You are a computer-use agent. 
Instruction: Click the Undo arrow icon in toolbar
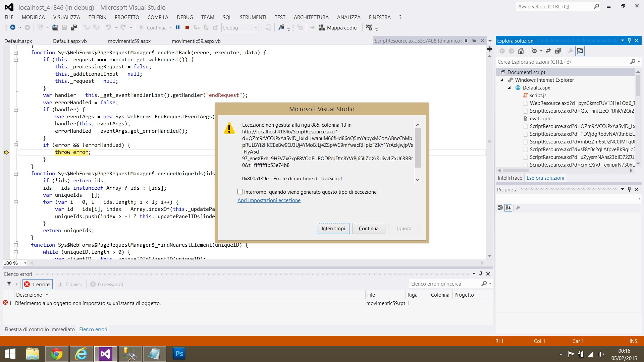(108, 27)
